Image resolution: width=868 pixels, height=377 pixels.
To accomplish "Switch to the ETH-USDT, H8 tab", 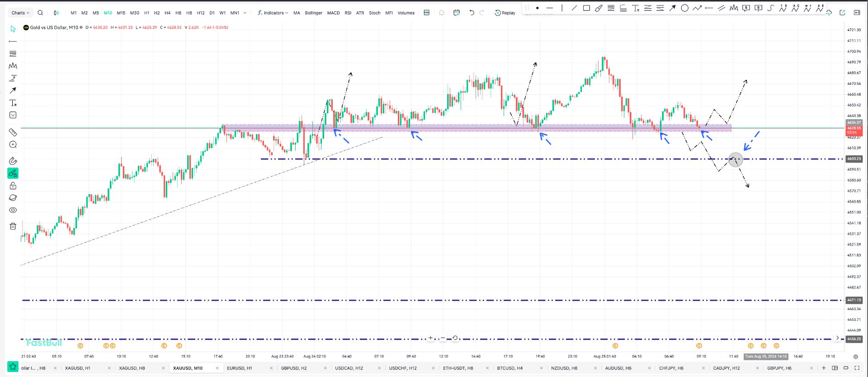I will [458, 368].
